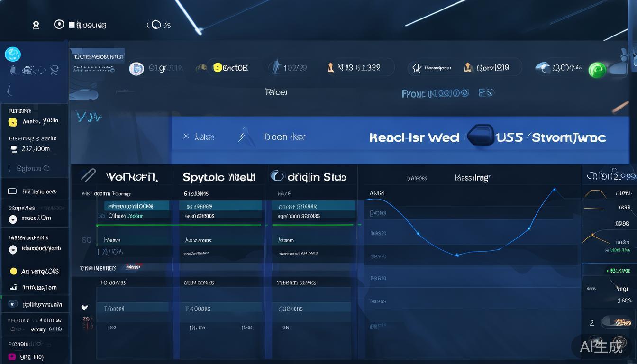The width and height of the screenshot is (637, 364).
Task: Toggle the white radio circle under 'Stapiv' label
Action: (x=13, y=219)
